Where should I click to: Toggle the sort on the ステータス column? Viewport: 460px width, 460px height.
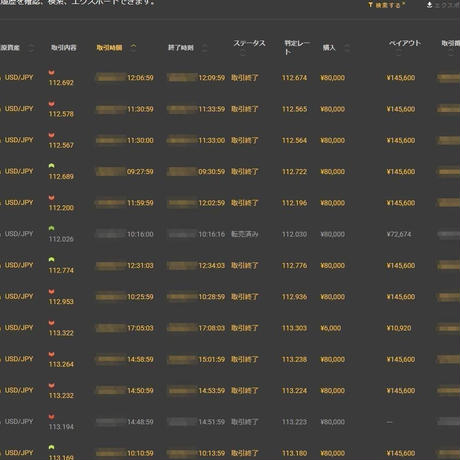[x=243, y=53]
